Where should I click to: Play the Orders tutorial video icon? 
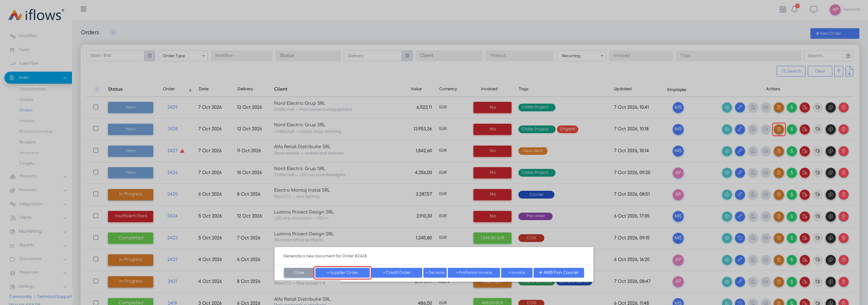(113, 33)
